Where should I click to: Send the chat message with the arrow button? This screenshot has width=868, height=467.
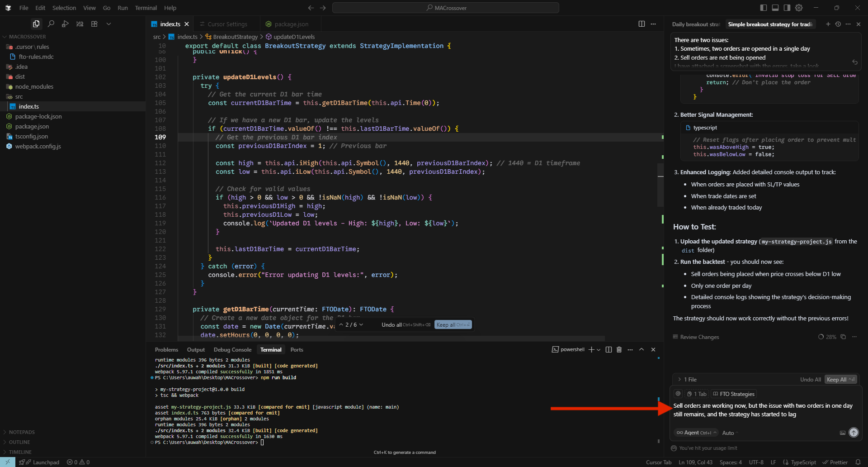(854, 433)
